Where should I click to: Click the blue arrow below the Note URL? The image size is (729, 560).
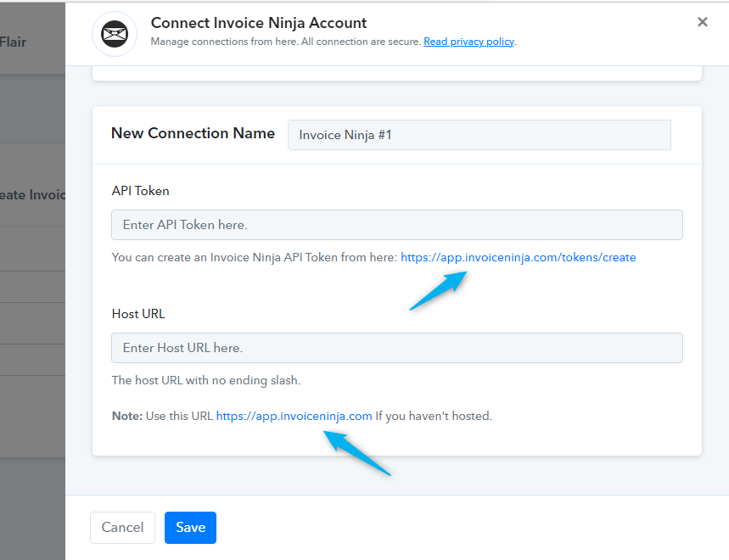[x=356, y=452]
